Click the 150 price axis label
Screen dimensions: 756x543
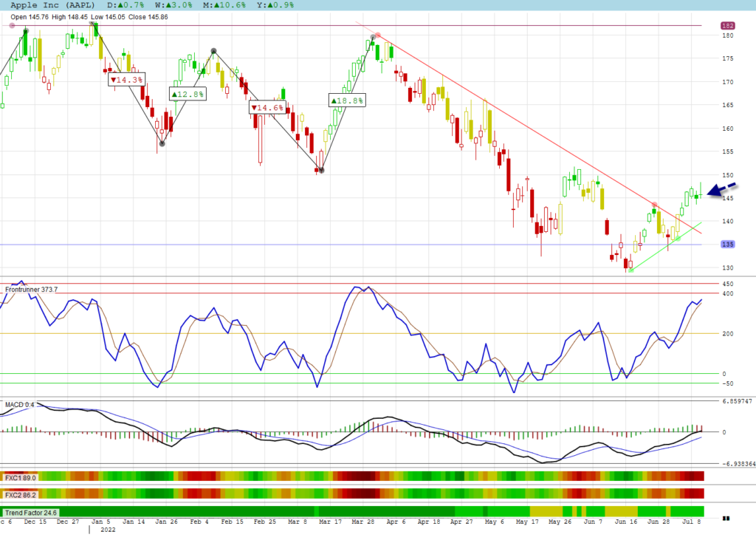(727, 175)
